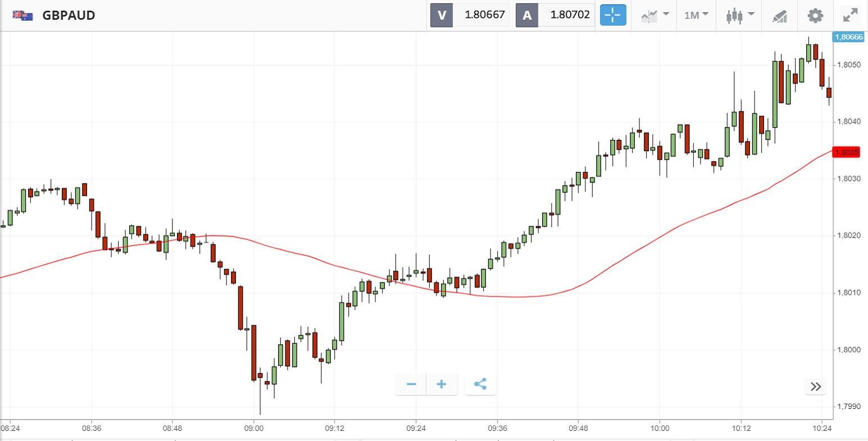Share the chart via share icon
The height and width of the screenshot is (441, 868).
click(480, 384)
